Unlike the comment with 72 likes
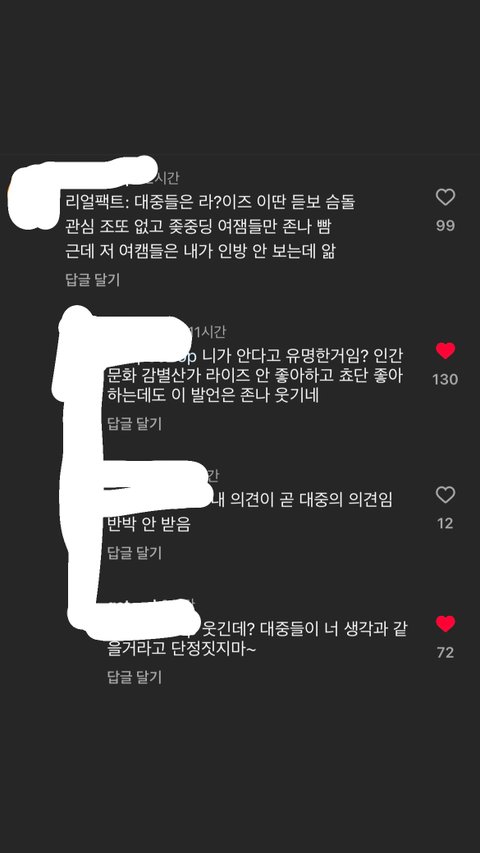Screen dimensions: 480x853 445,623
